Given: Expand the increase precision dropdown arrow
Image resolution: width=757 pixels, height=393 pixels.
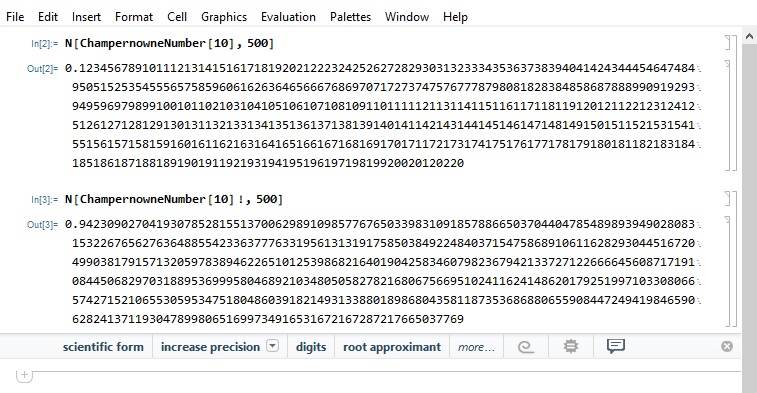Looking at the screenshot, I should pyautogui.click(x=273, y=346).
